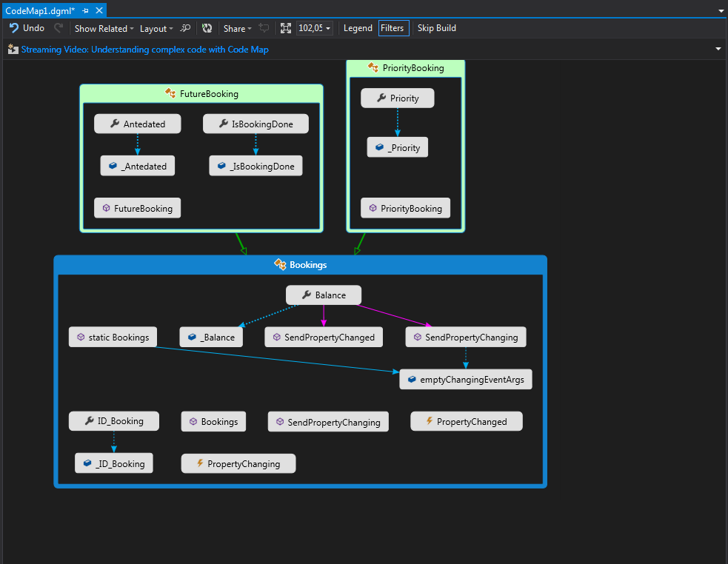The width and height of the screenshot is (728, 564).
Task: Click the new comment icon beside Share
Action: point(264,28)
